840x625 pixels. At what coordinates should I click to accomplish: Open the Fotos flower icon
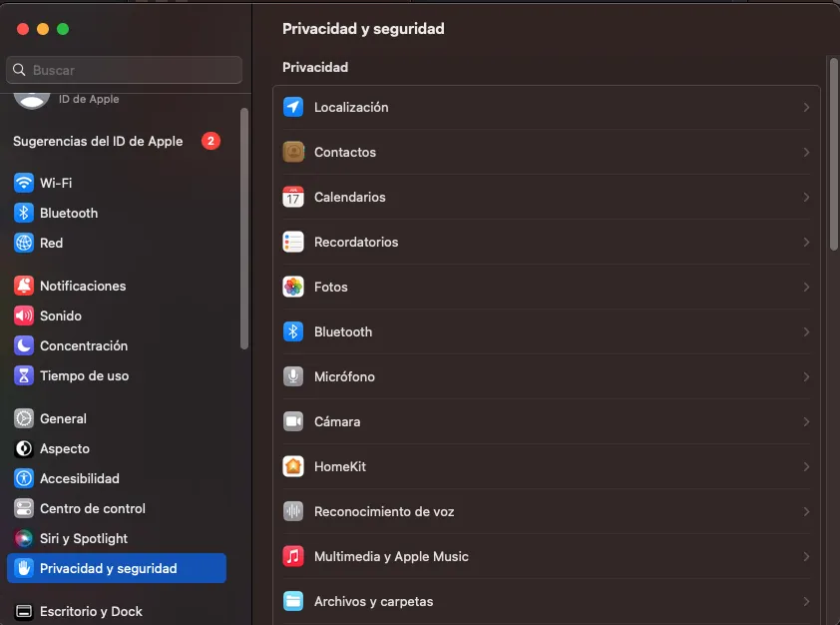[x=293, y=288]
